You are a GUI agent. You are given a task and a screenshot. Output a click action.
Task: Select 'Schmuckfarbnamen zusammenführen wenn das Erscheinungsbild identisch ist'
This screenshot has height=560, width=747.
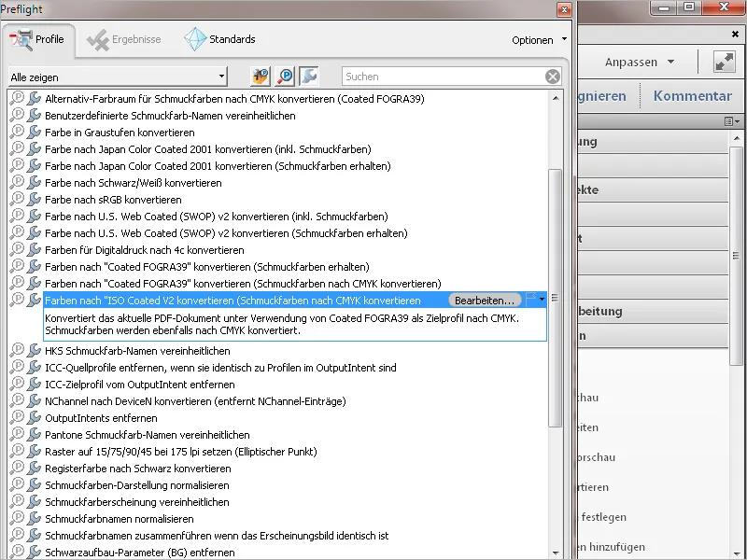[x=217, y=536]
